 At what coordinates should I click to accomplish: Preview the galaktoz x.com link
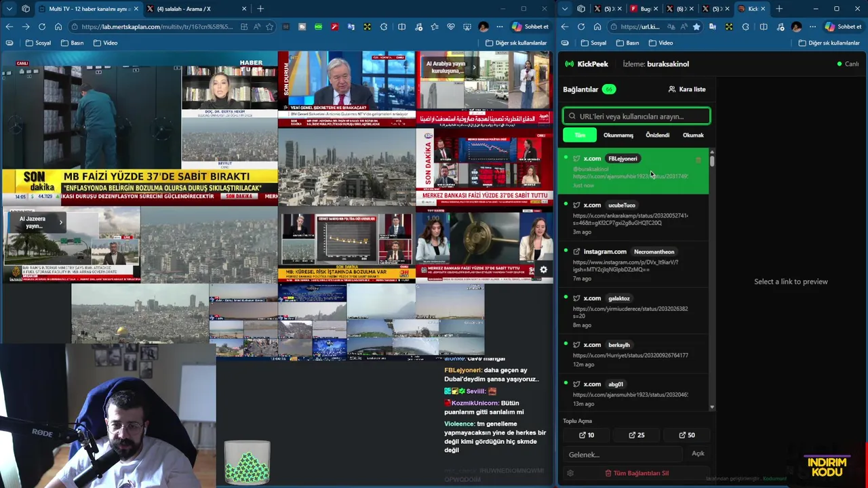[633, 311]
